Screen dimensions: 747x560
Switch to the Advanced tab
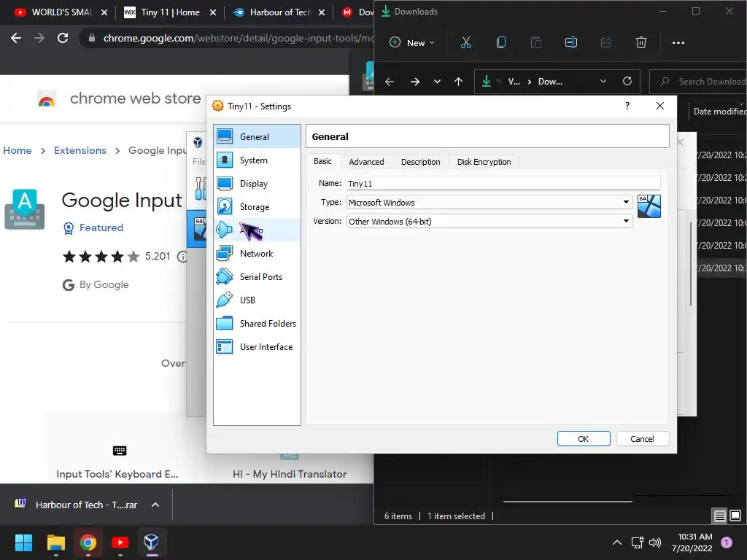(x=366, y=162)
